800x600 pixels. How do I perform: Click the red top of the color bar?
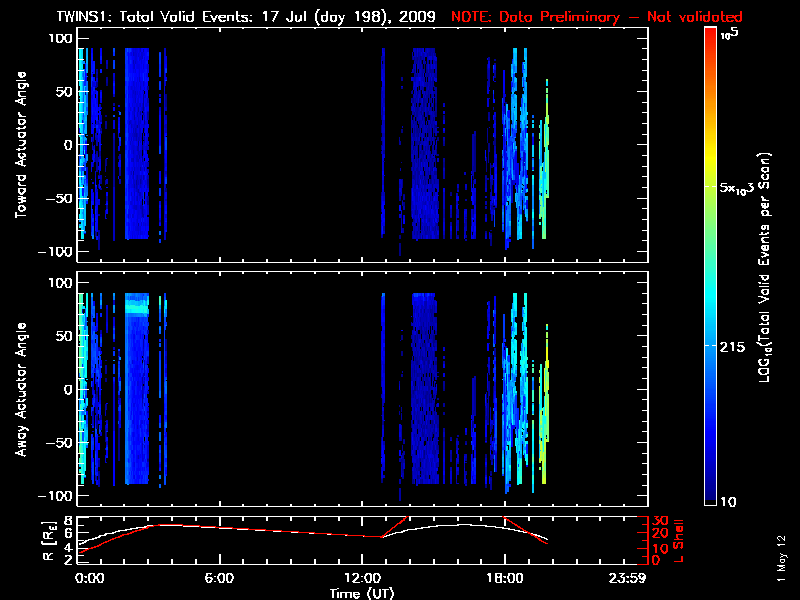pyautogui.click(x=710, y=35)
